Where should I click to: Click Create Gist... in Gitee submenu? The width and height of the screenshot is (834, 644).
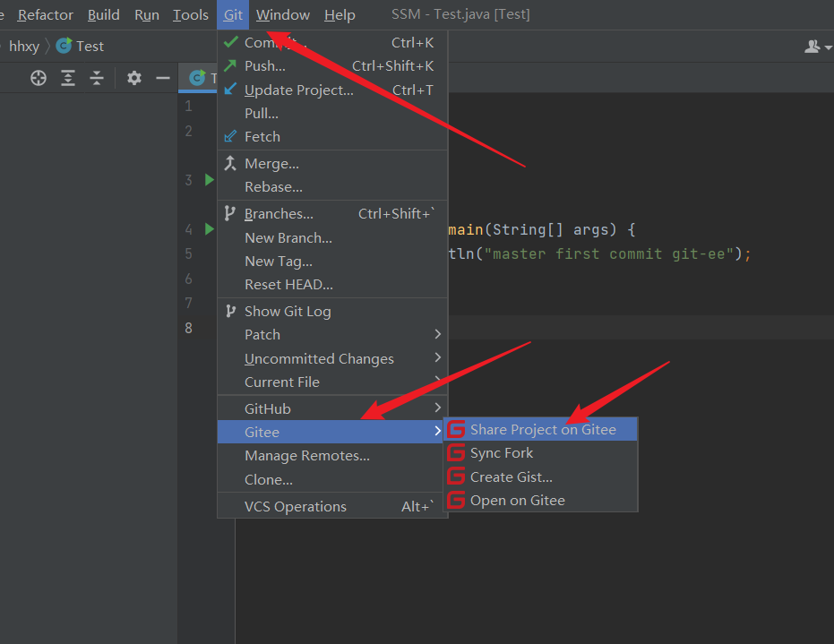coord(540,477)
